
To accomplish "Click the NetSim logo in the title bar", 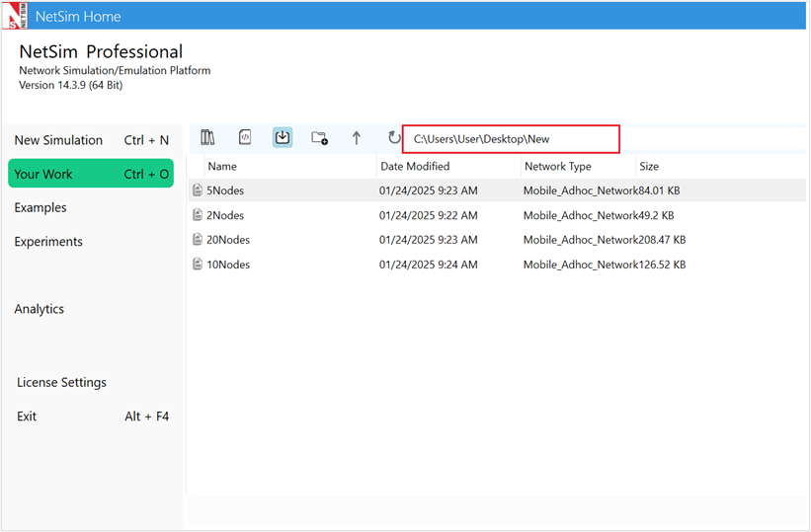I will coord(15,15).
